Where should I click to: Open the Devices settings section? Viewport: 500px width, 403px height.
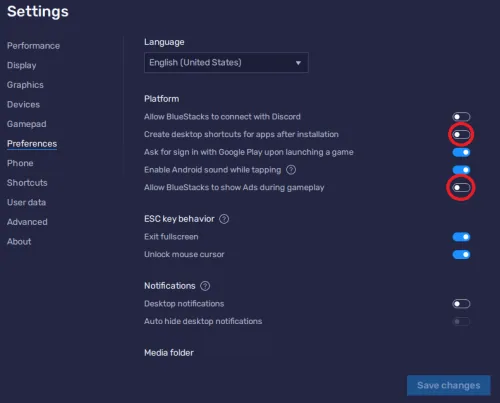(x=23, y=105)
